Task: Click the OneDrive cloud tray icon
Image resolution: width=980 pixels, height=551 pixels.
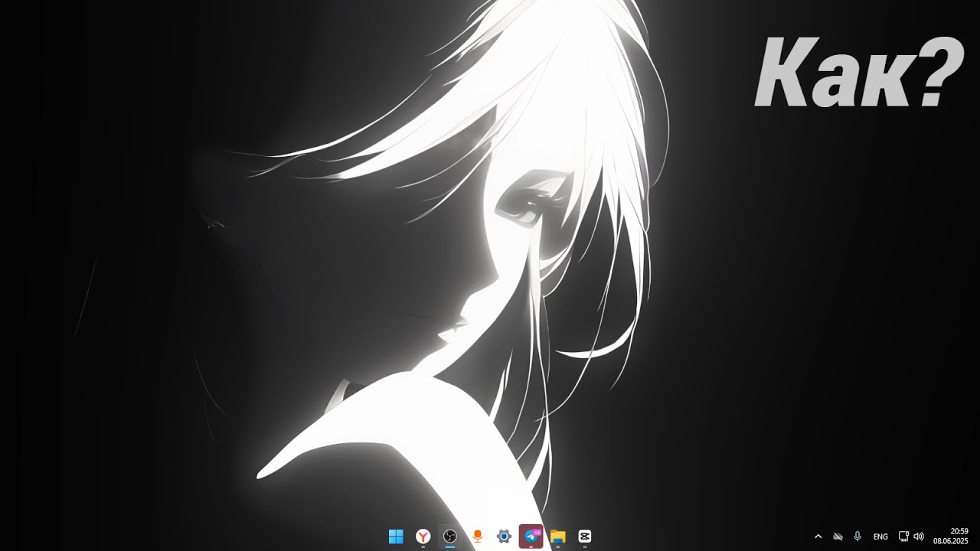Action: 838,536
